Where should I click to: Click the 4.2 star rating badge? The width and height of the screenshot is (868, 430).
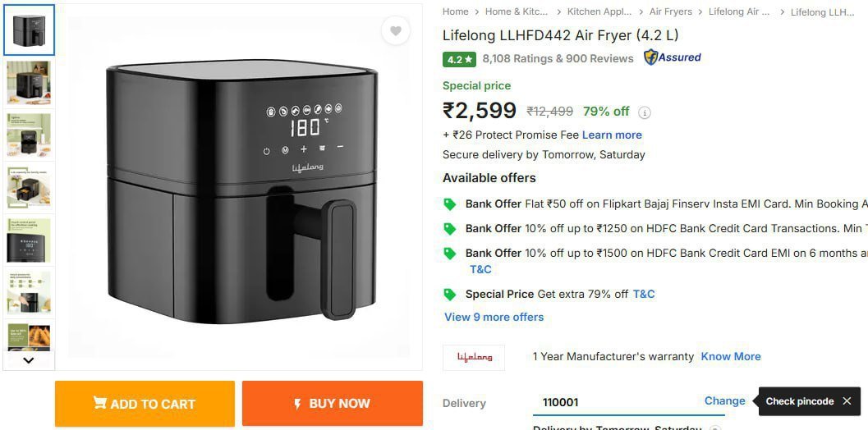(460, 59)
